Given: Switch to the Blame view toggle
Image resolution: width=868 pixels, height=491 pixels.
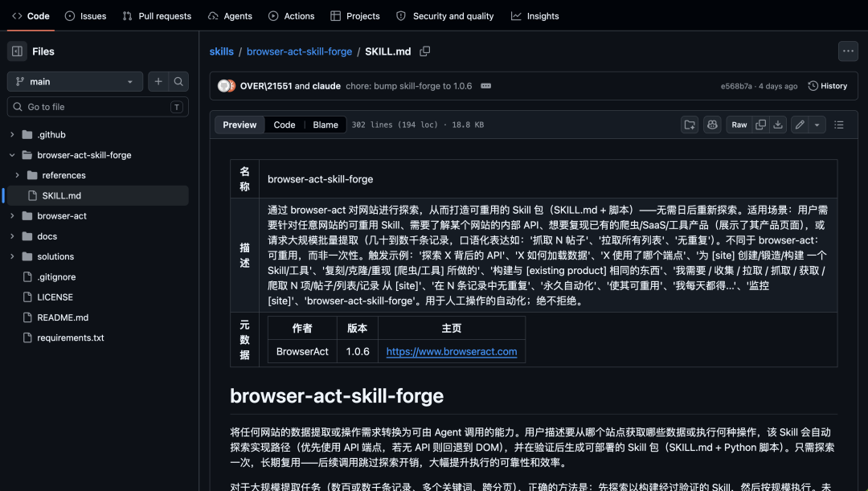Looking at the screenshot, I should point(325,125).
